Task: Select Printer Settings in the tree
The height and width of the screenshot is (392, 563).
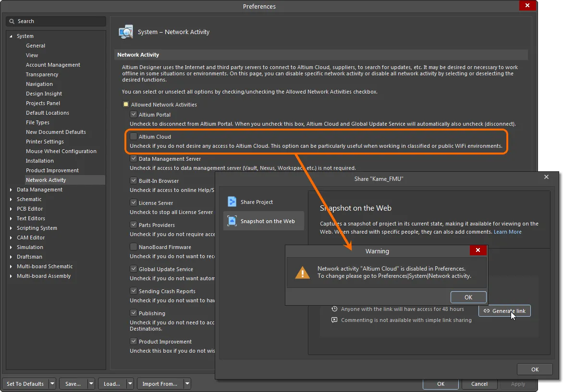Action: [45, 142]
